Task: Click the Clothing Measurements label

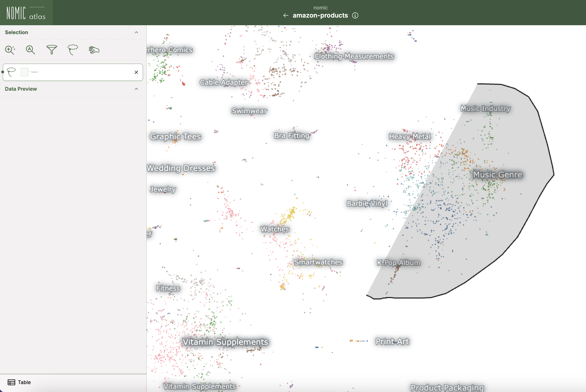Action: coord(354,56)
